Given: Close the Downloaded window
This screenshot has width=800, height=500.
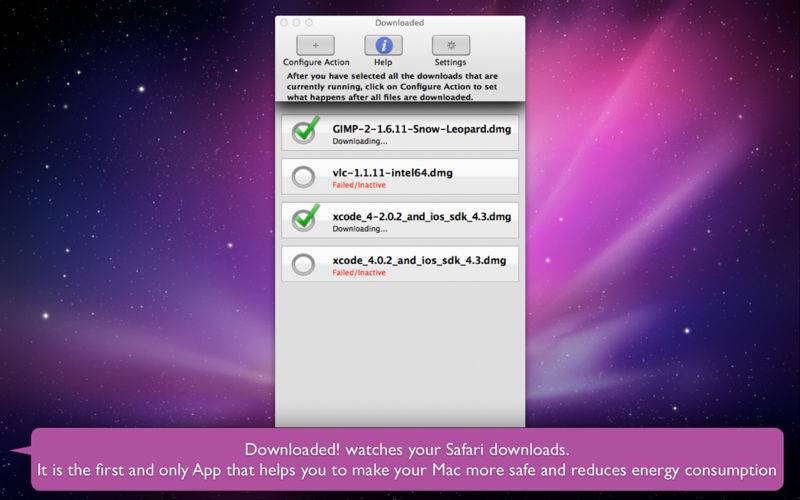Looking at the screenshot, I should [x=284, y=23].
